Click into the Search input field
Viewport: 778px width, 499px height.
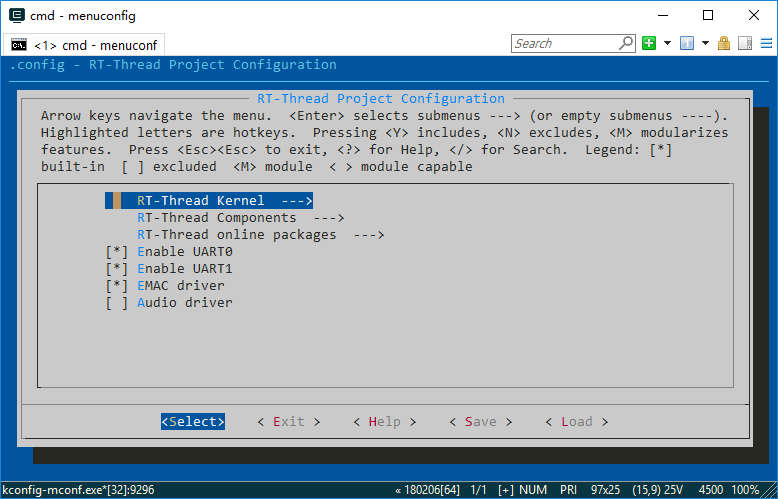tap(564, 44)
